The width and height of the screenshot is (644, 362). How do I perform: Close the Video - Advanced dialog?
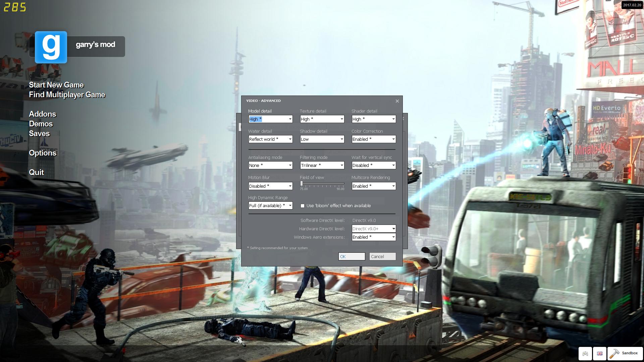pyautogui.click(x=397, y=101)
